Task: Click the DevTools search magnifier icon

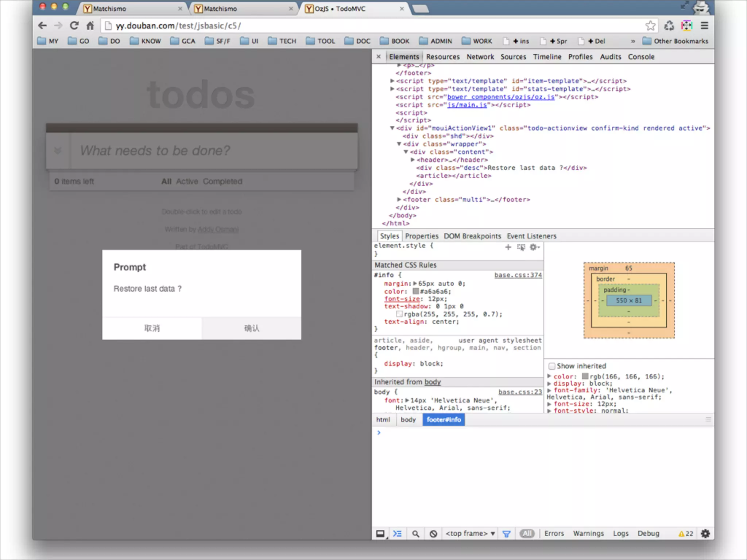Action: coord(415,534)
